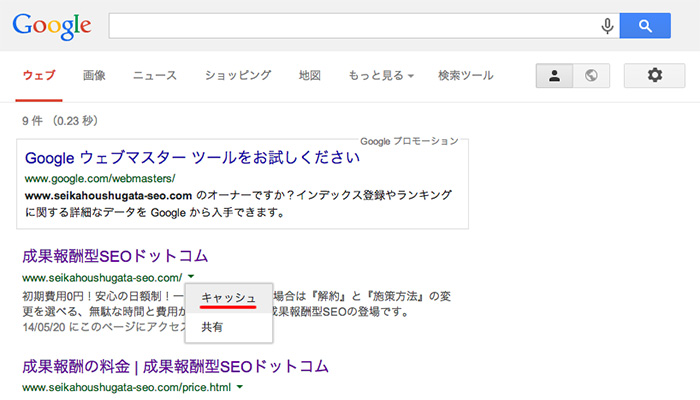Click the www.seikahoushugata-seo.com/ green URL text
This screenshot has width=700, height=400.
click(x=102, y=278)
